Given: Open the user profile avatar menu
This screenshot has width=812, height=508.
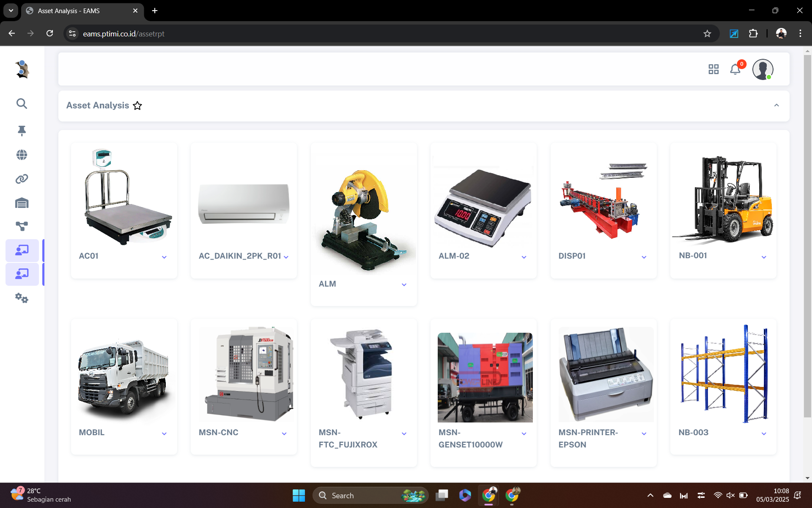Looking at the screenshot, I should coord(763,69).
